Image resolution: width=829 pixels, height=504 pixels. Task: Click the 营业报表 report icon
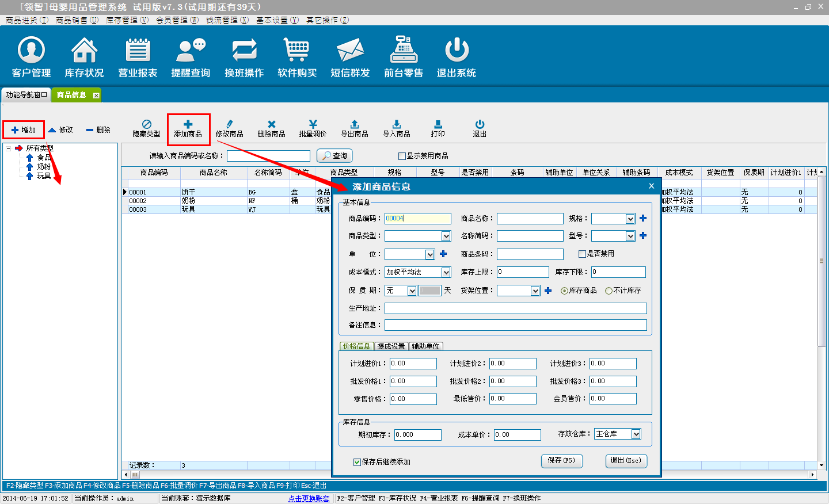tap(138, 57)
